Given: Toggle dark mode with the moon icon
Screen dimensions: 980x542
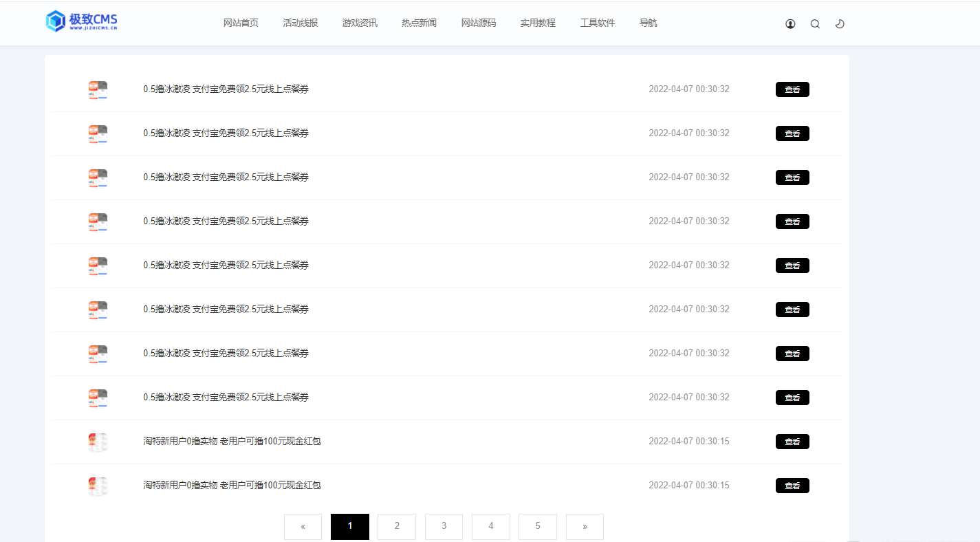Looking at the screenshot, I should tap(840, 24).
